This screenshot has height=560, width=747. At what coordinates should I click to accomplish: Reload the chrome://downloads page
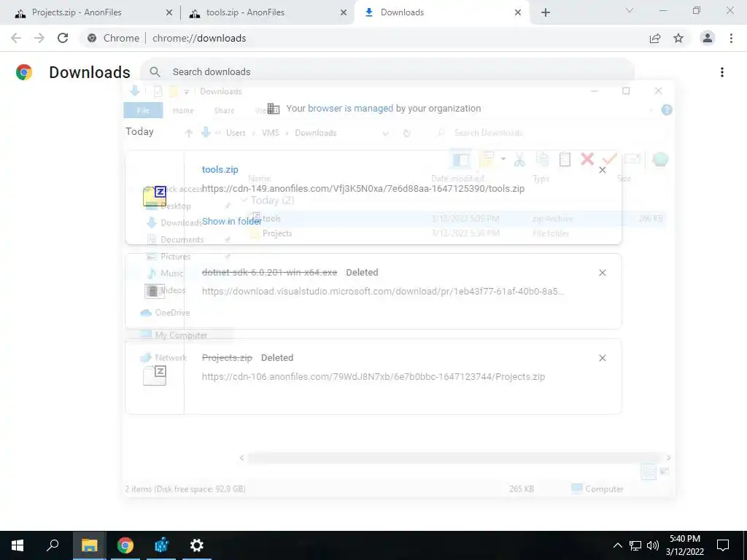point(63,38)
